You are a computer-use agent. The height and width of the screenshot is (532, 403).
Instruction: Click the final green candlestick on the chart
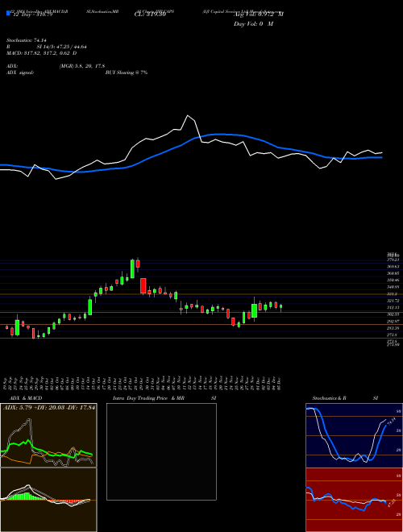pos(280,306)
